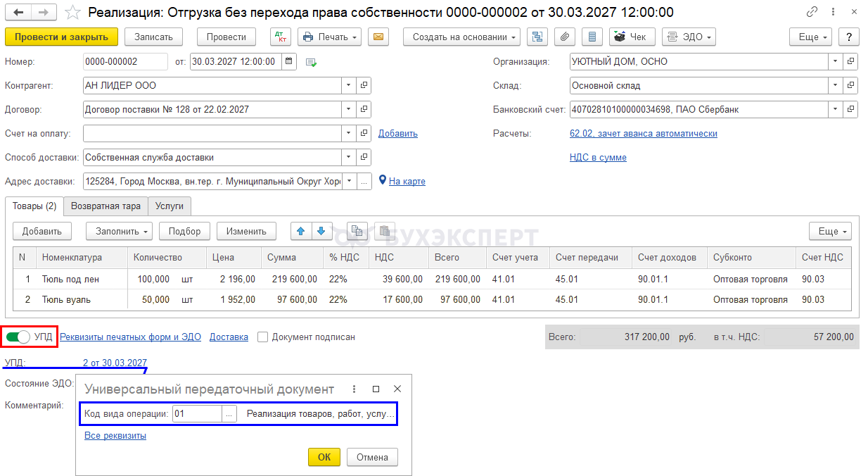
Task: Copy link to document chain icon
Action: (812, 12)
